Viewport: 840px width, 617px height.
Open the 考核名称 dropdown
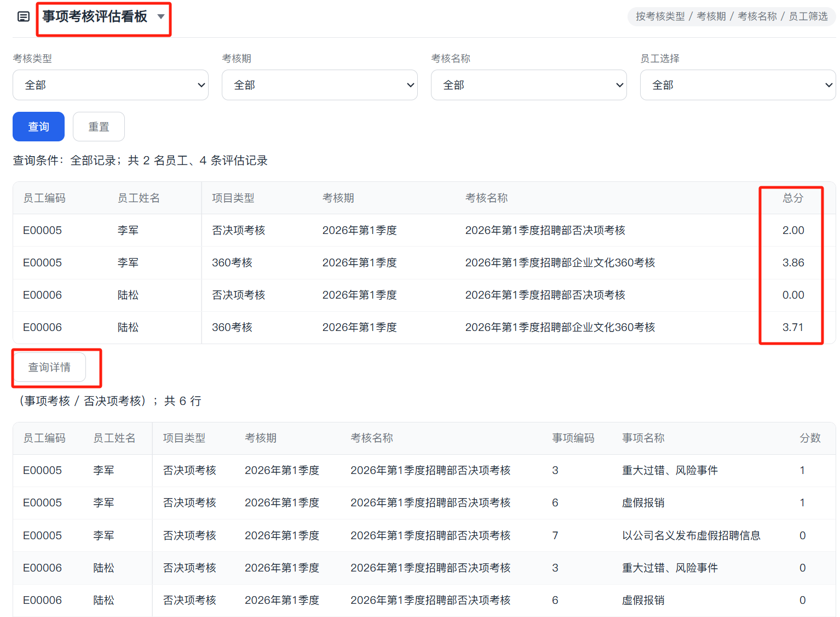point(529,85)
